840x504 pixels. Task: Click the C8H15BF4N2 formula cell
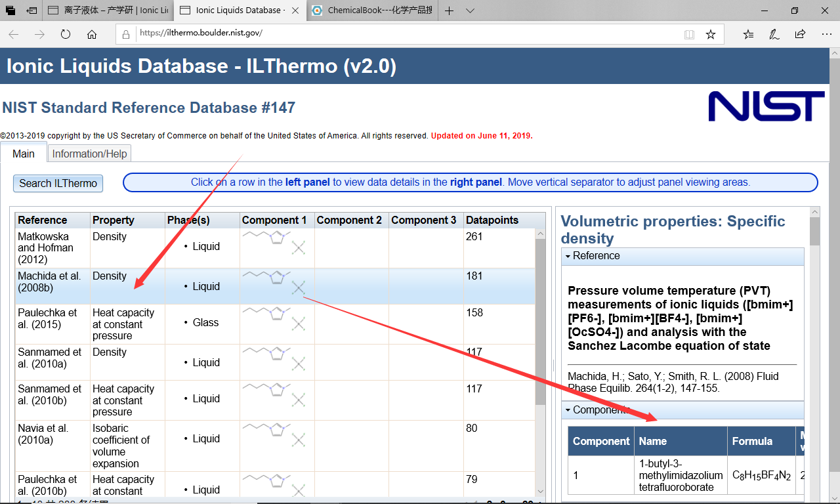pyautogui.click(x=761, y=475)
